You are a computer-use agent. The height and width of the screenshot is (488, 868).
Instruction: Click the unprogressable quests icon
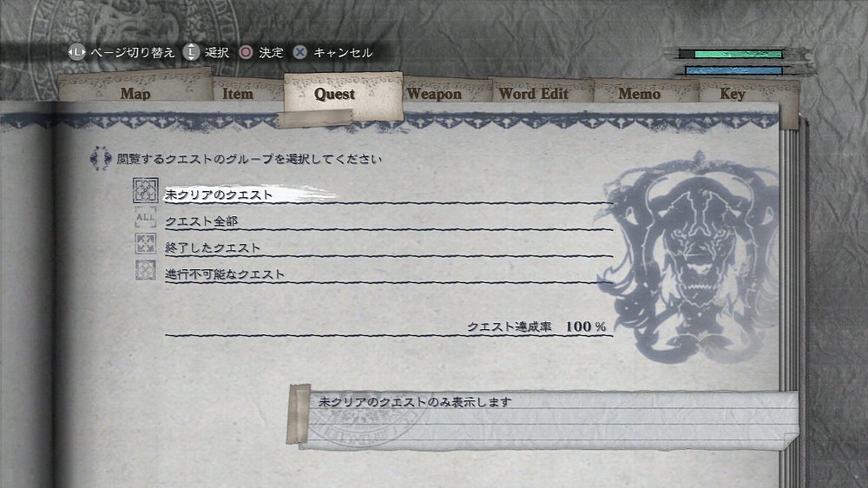[146, 270]
